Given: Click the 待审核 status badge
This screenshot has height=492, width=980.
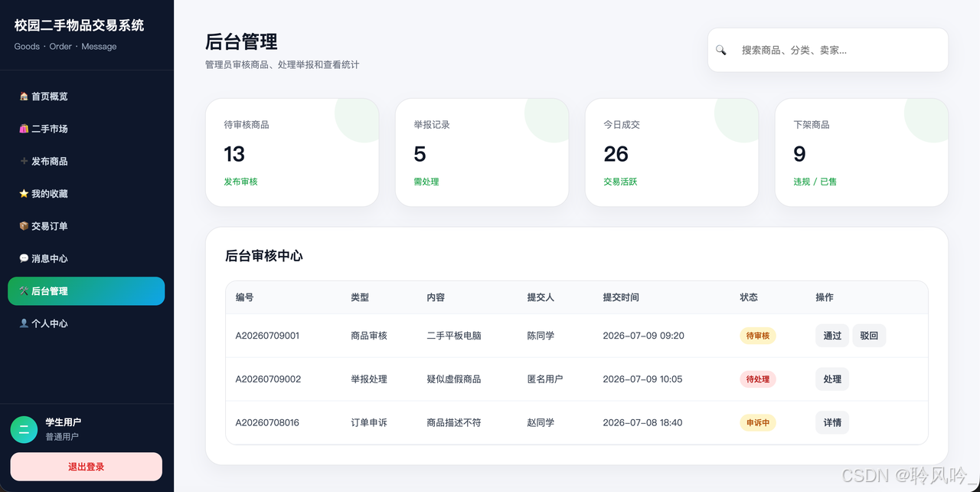Looking at the screenshot, I should point(757,336).
